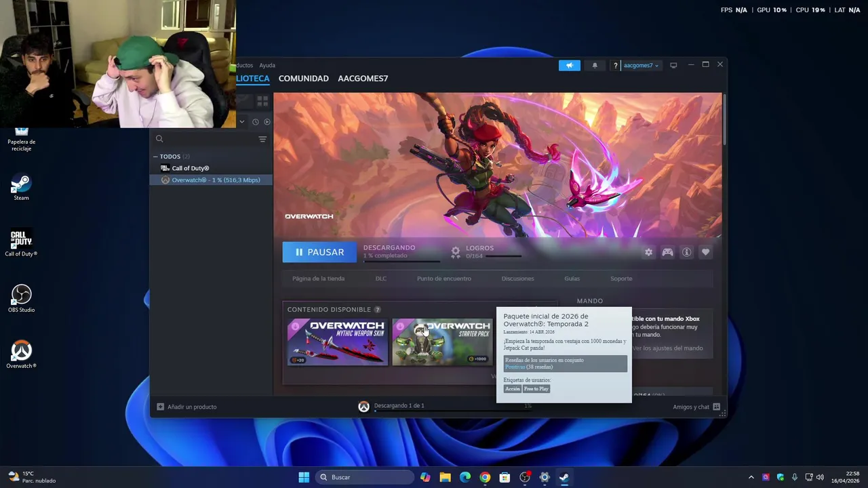Click the Steam icon in taskbar
Screen dimensions: 868x488
pyautogui.click(x=564, y=477)
